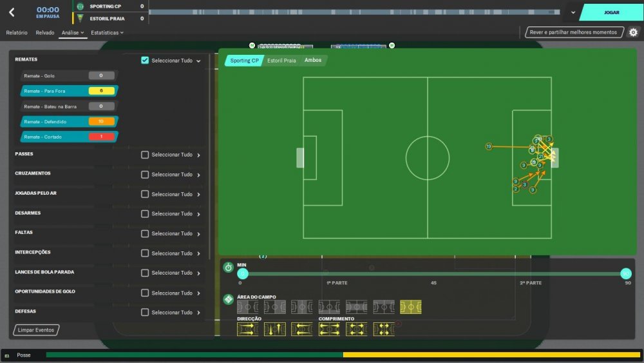
Task: Open the Relatório tab
Action: (x=17, y=32)
